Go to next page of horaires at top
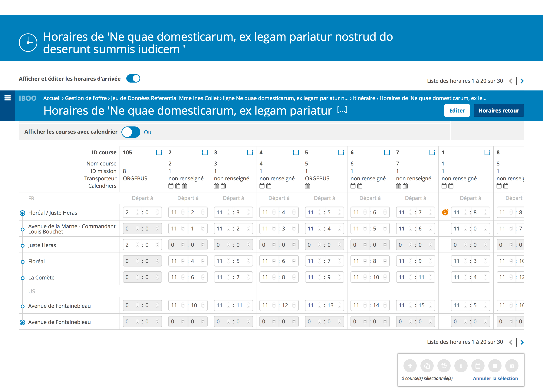The height and width of the screenshot is (392, 543). coord(522,81)
